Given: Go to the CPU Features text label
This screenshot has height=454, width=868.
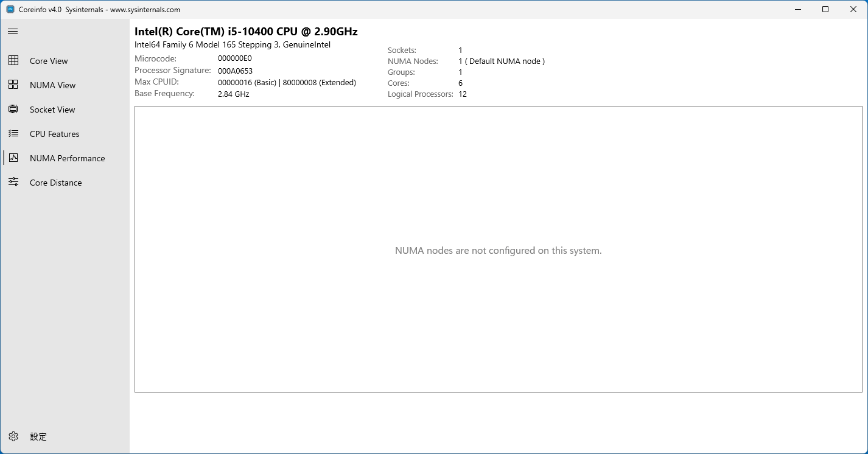Looking at the screenshot, I should 54,134.
